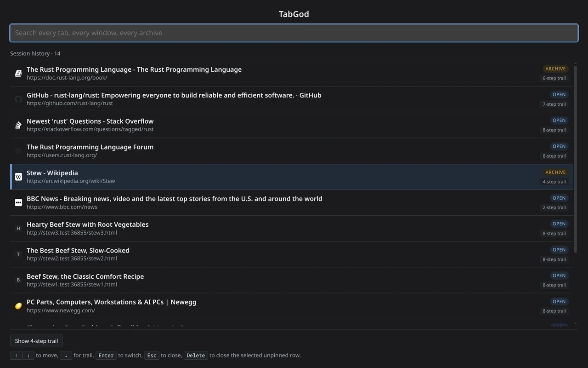This screenshot has width=588, height=368.
Task: Click the BBC News favicon icon
Action: [18, 202]
